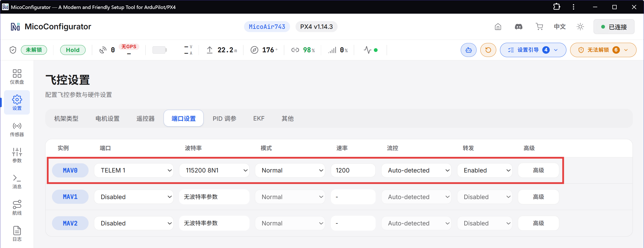The height and width of the screenshot is (248, 644).
Task: Open MAV1 mode Normal dropdown
Action: pos(290,197)
